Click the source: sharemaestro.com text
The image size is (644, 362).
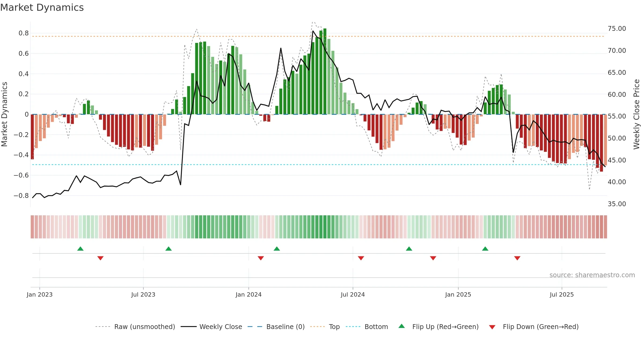pos(592,275)
